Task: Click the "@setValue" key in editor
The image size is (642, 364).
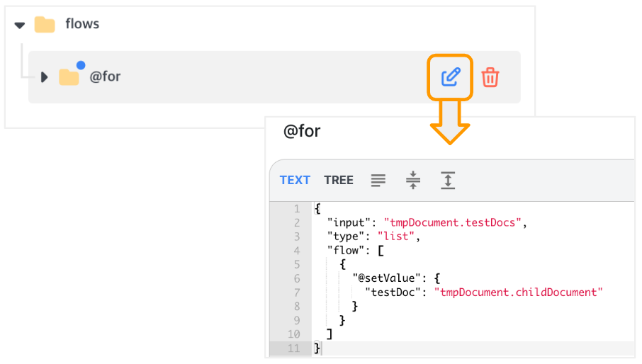Action: 387,278
